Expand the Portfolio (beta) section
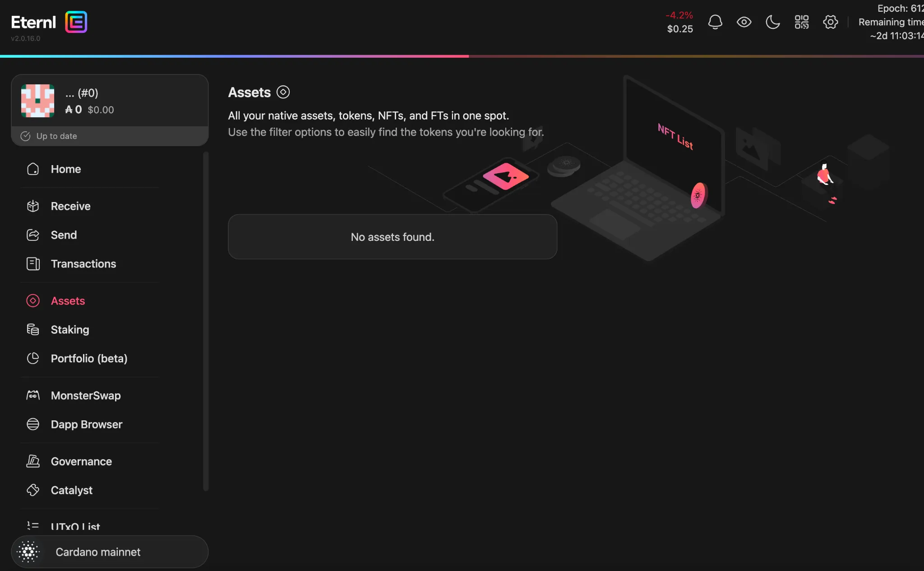Screen dimensions: 924x571 tap(89, 359)
